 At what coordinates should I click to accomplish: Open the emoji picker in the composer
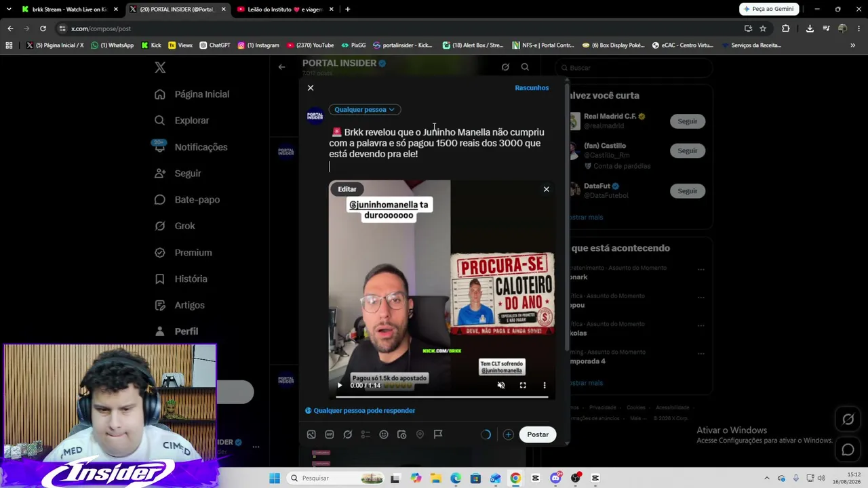(384, 434)
